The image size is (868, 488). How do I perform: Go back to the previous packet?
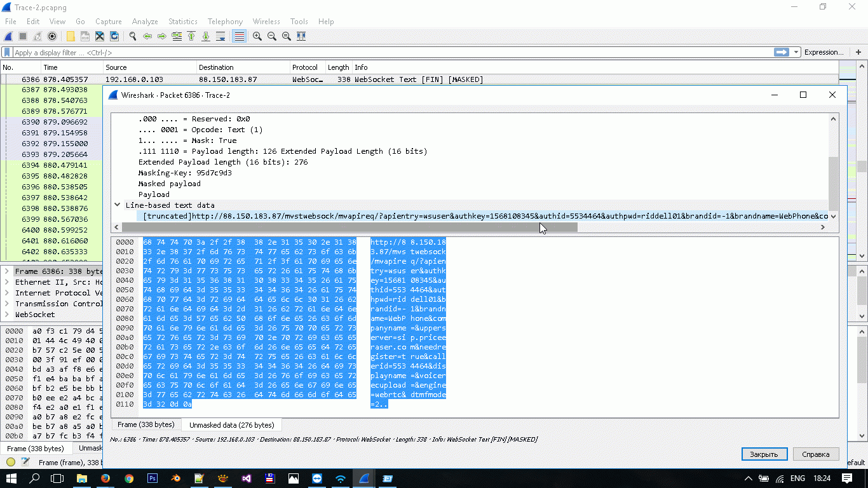147,36
